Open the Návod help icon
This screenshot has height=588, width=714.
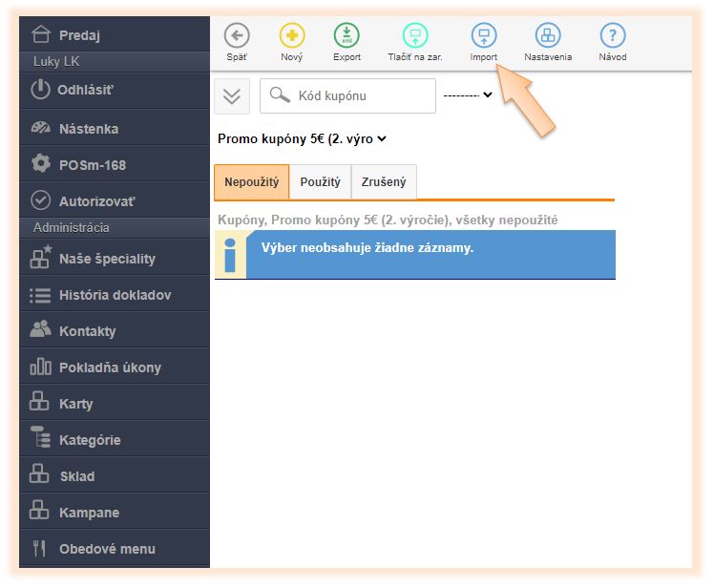(613, 36)
